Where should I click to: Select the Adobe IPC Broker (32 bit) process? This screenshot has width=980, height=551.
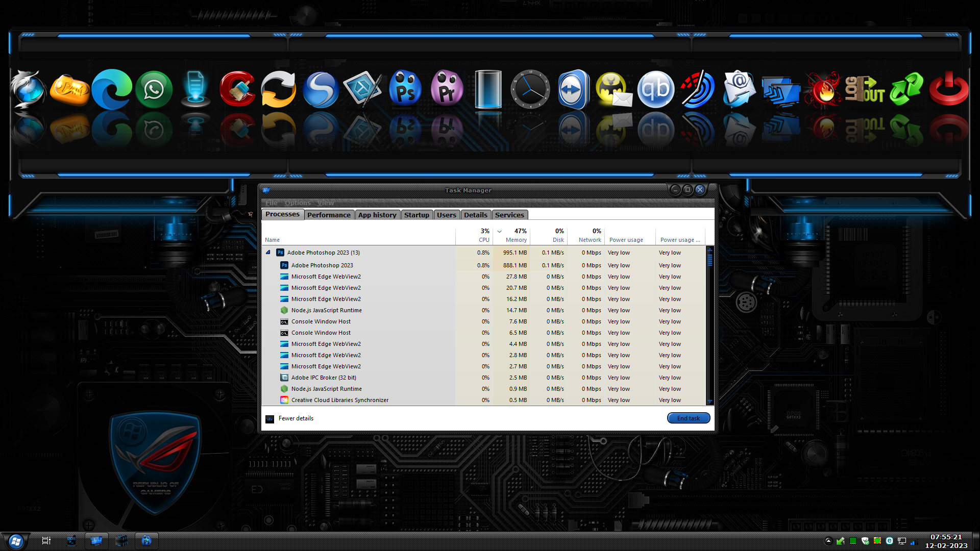[484, 378]
